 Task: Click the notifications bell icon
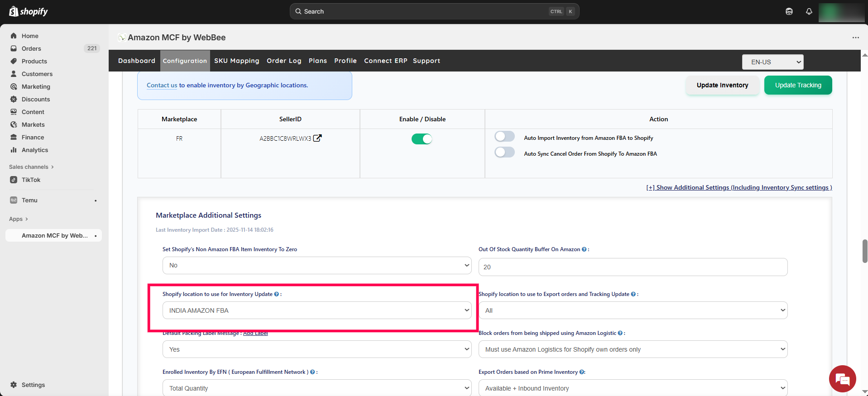[809, 12]
